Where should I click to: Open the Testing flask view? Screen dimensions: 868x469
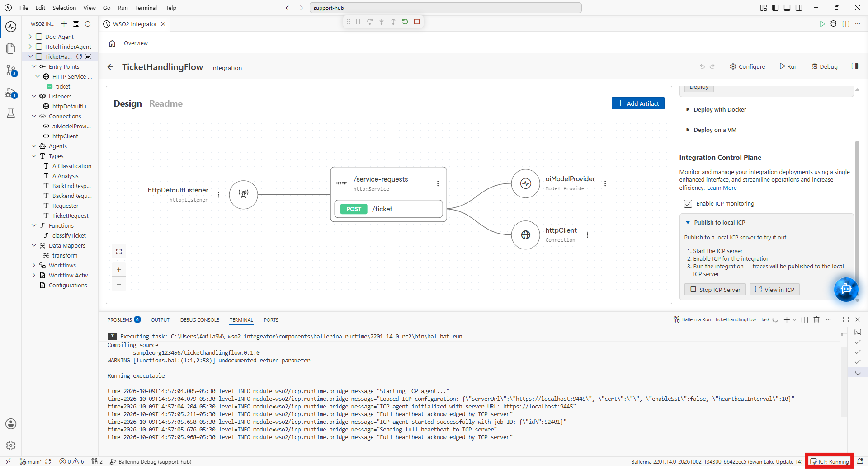click(11, 113)
